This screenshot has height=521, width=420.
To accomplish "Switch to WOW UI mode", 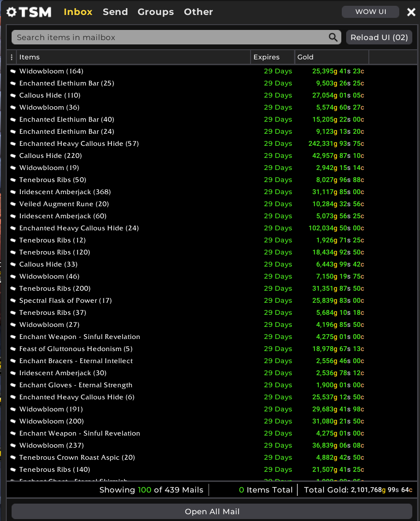I will [370, 12].
